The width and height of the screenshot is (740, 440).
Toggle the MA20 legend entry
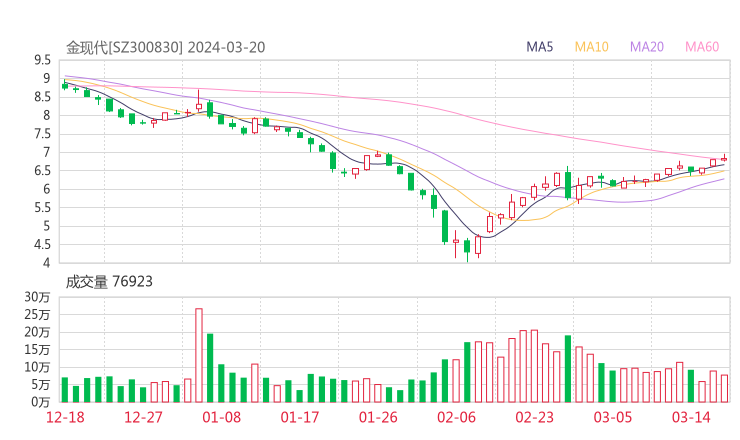647,47
